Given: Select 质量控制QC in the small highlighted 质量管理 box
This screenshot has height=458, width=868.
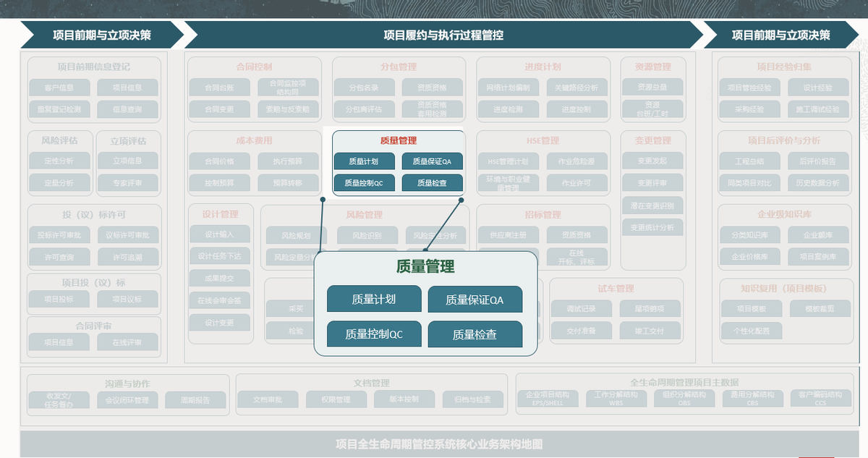Looking at the screenshot, I should pyautogui.click(x=363, y=183).
